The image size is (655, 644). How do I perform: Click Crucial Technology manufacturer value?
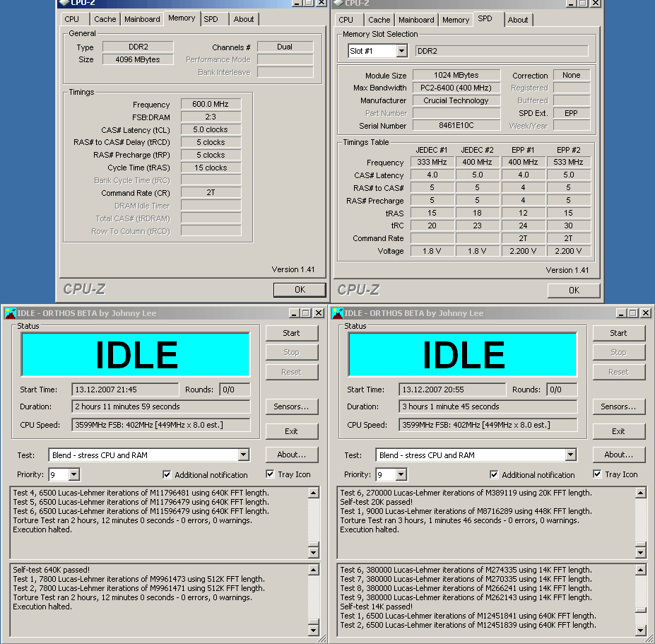click(456, 100)
